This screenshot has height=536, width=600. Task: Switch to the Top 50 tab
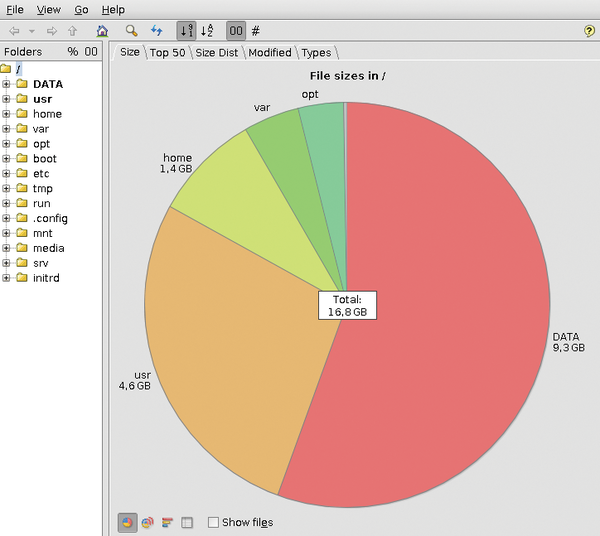(x=167, y=52)
